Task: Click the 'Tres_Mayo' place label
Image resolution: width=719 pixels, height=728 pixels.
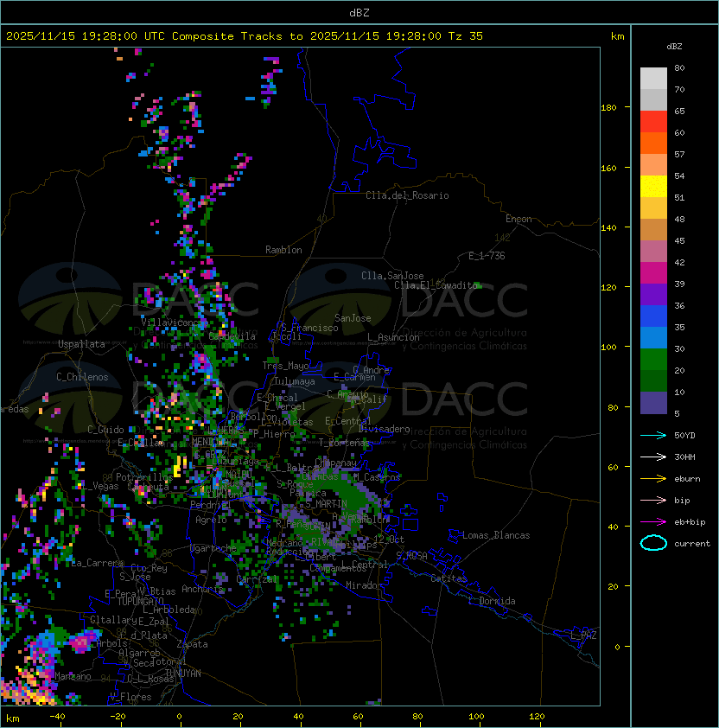Action: click(x=285, y=366)
